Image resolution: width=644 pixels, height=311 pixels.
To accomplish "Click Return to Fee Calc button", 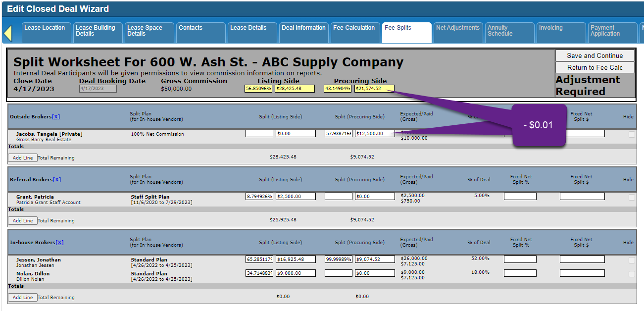I will pyautogui.click(x=594, y=67).
